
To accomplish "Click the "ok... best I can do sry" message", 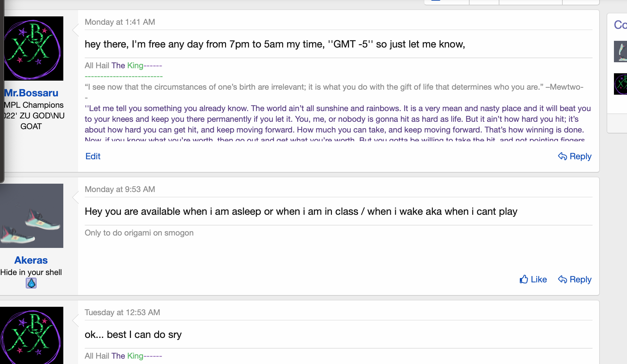I will pos(133,335).
